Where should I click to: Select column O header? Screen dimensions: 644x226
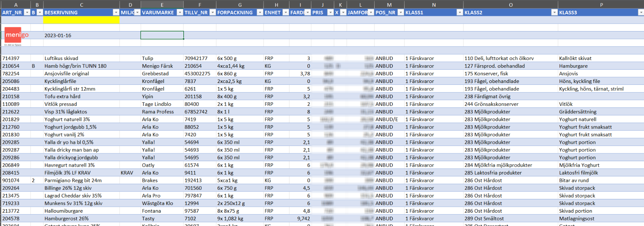(511, 5)
